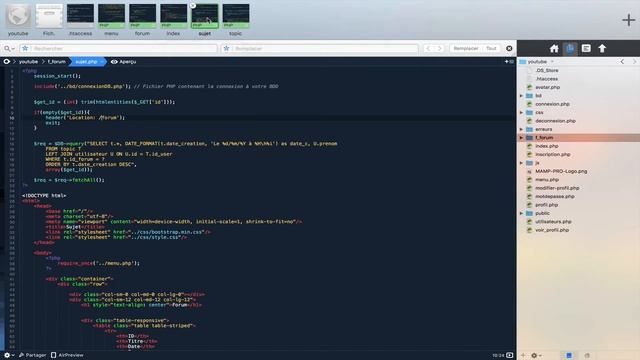The image size is (640, 360).
Task: Go to the next search match
Action: click(440, 49)
